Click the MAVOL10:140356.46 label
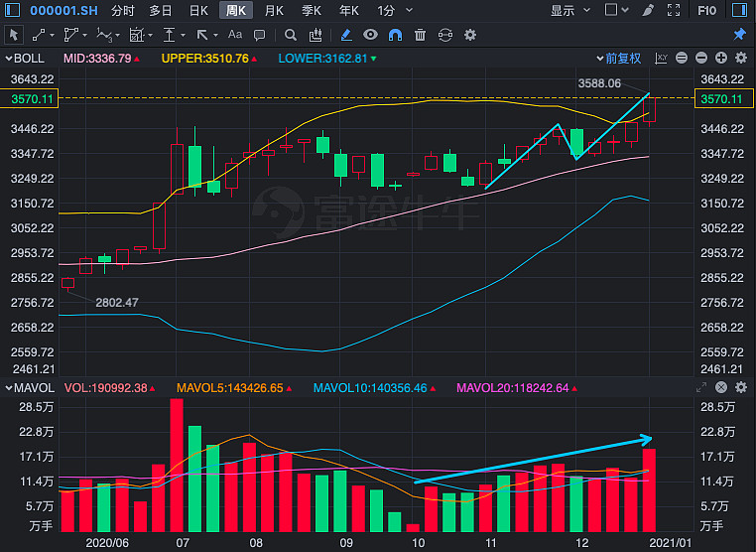The width and height of the screenshot is (756, 552). click(x=370, y=388)
